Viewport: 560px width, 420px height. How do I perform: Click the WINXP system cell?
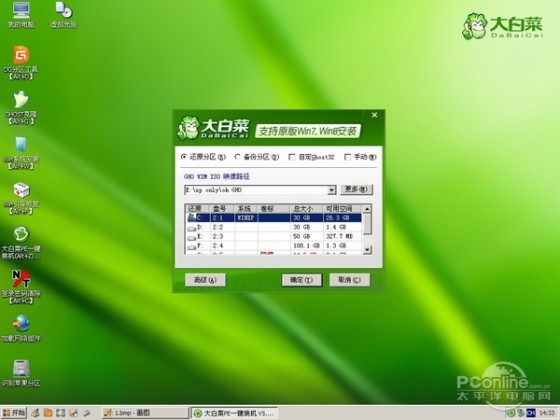[246, 218]
